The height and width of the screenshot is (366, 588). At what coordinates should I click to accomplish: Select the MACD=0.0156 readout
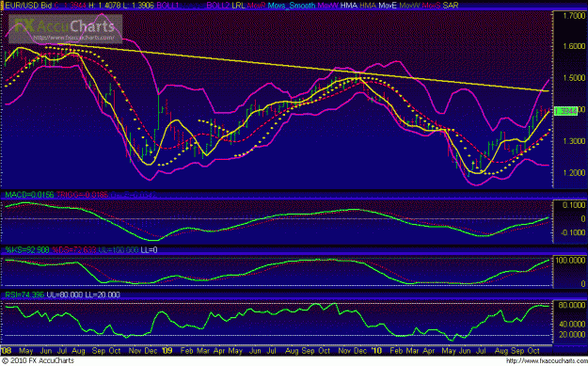click(x=29, y=195)
